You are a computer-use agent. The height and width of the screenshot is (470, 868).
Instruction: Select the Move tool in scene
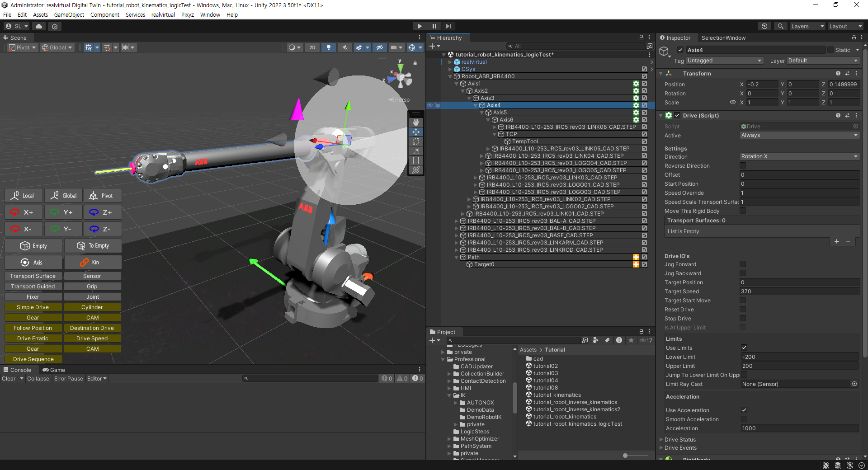[x=416, y=132]
